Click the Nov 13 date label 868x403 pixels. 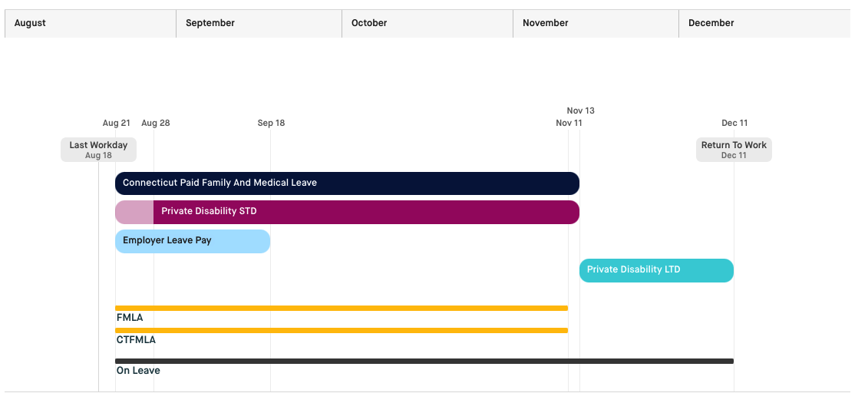click(581, 111)
